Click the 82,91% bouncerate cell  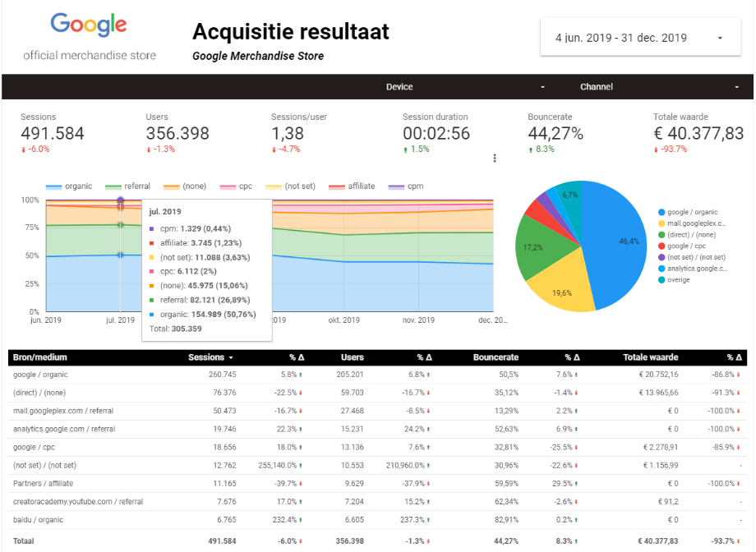506,520
